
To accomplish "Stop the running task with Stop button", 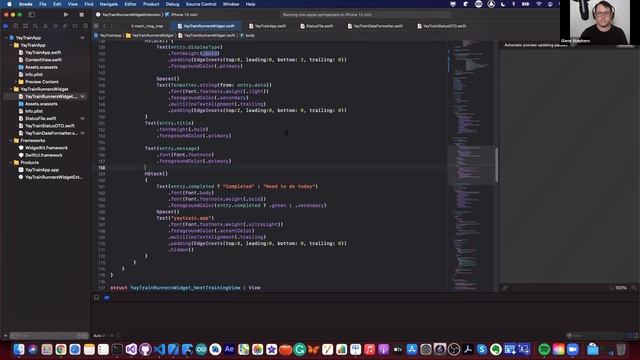I will (x=82, y=14).
